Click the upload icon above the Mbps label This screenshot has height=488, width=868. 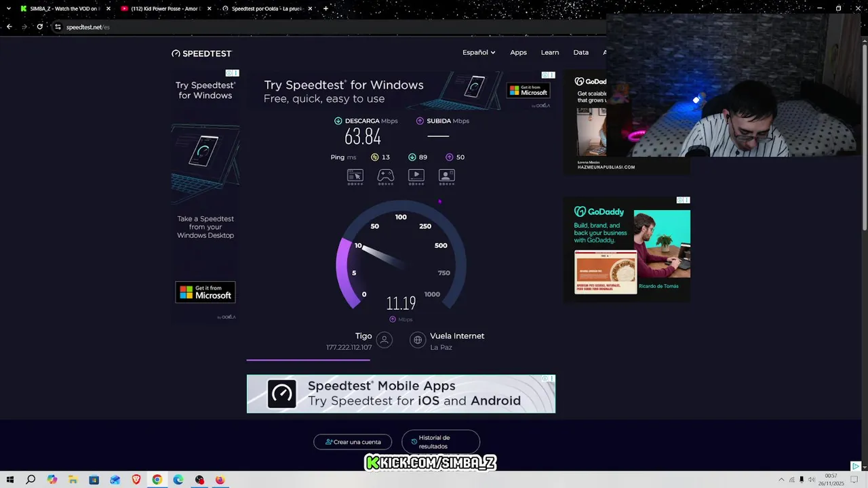click(393, 319)
